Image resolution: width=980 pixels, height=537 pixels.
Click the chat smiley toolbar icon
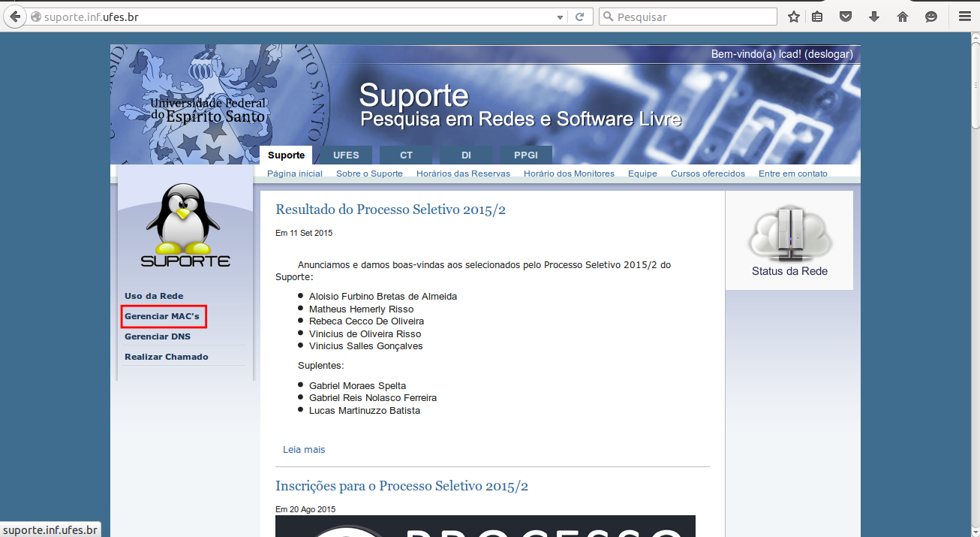click(931, 17)
